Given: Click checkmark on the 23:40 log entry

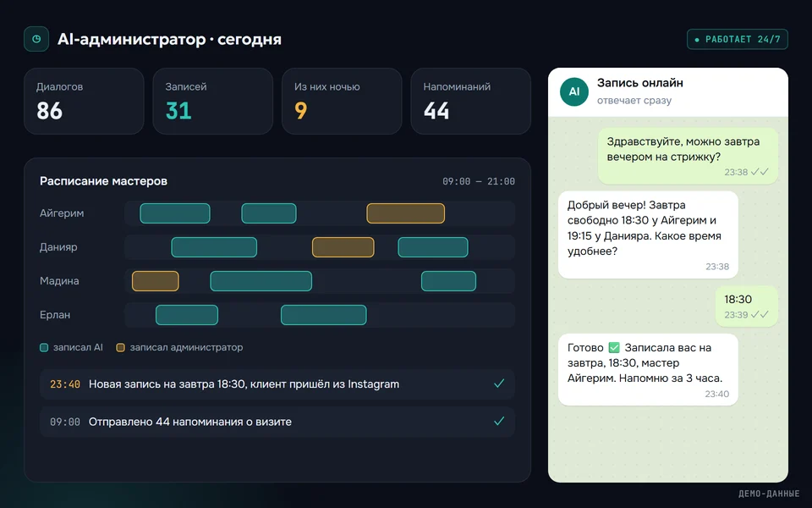Looking at the screenshot, I should [499, 384].
